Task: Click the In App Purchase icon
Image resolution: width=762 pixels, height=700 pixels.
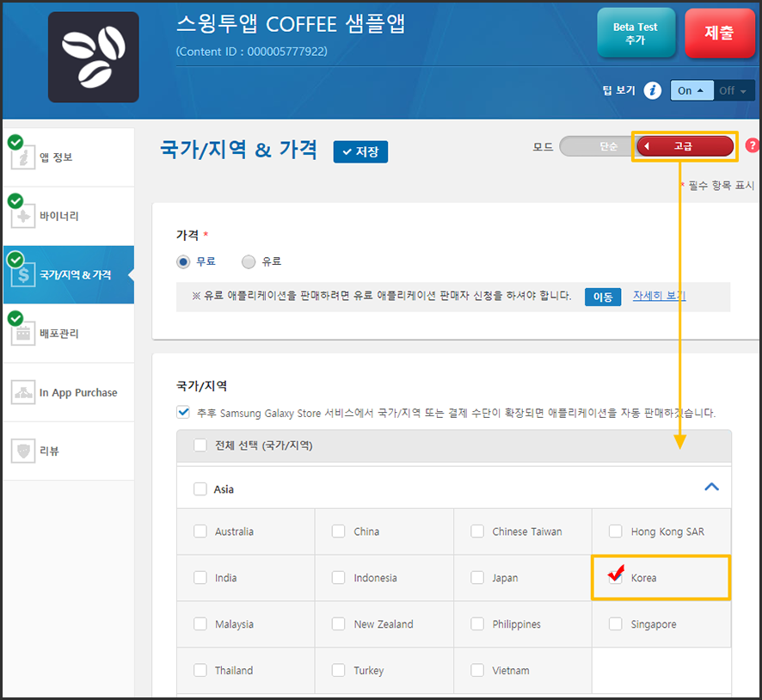Action: tap(23, 392)
